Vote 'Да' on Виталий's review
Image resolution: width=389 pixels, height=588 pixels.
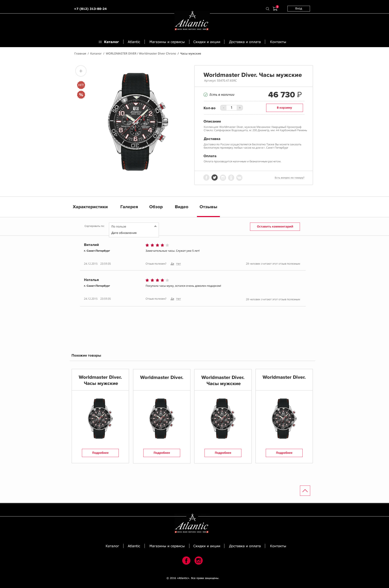172,264
